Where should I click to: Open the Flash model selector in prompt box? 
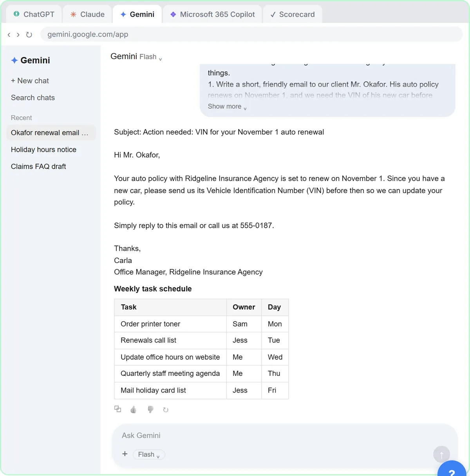tap(149, 454)
